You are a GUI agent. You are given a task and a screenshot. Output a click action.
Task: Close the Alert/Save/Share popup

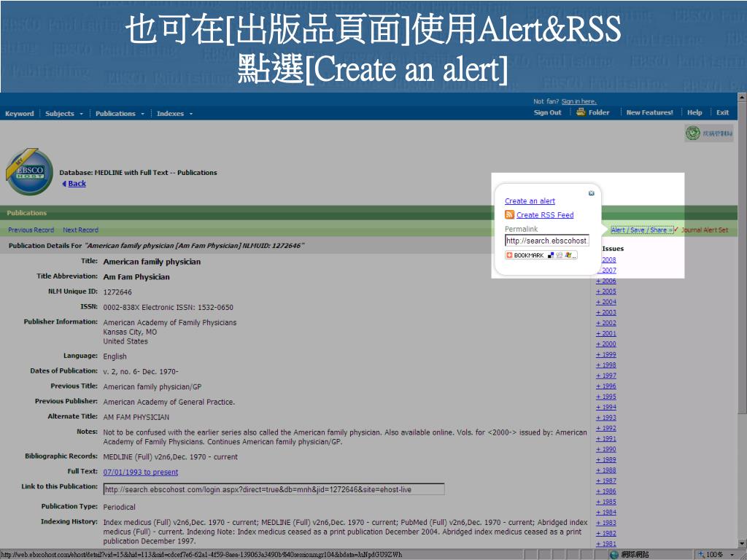pyautogui.click(x=591, y=193)
